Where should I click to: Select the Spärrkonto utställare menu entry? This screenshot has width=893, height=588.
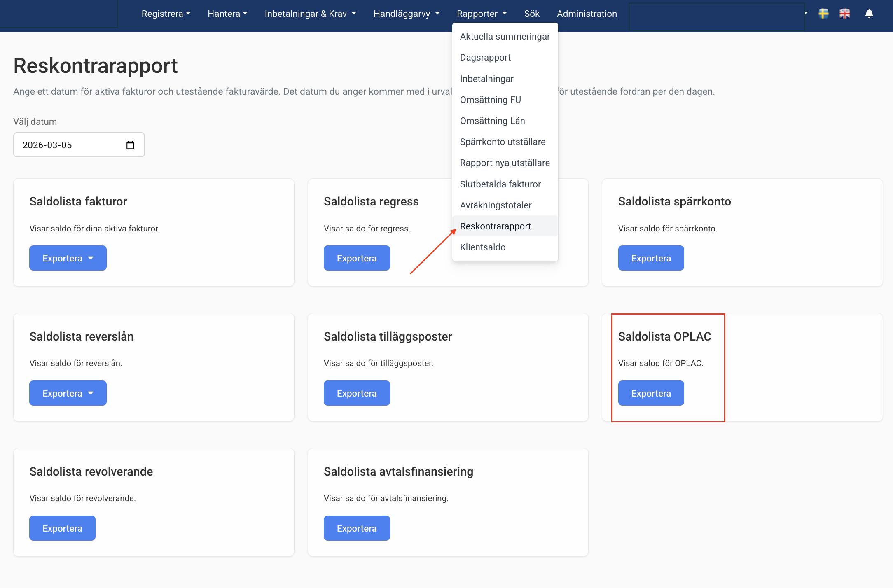[x=503, y=142]
